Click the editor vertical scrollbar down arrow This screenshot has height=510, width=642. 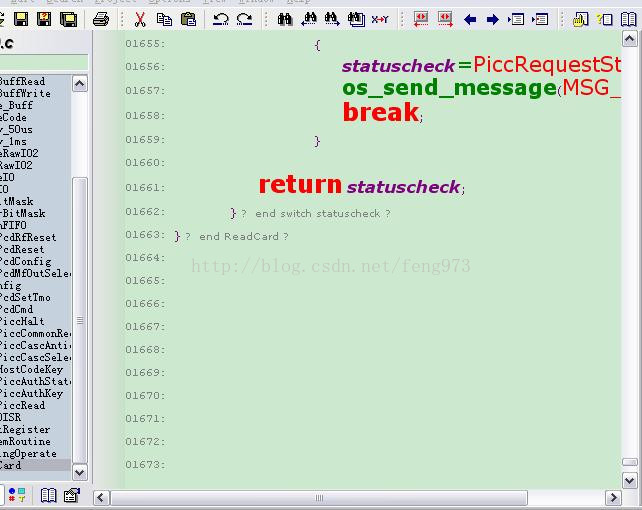[629, 480]
